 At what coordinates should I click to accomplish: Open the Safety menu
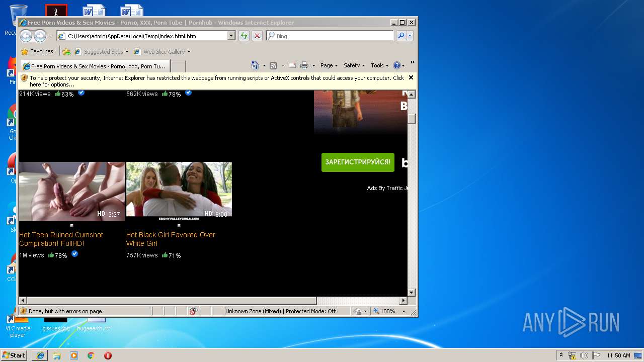(354, 65)
